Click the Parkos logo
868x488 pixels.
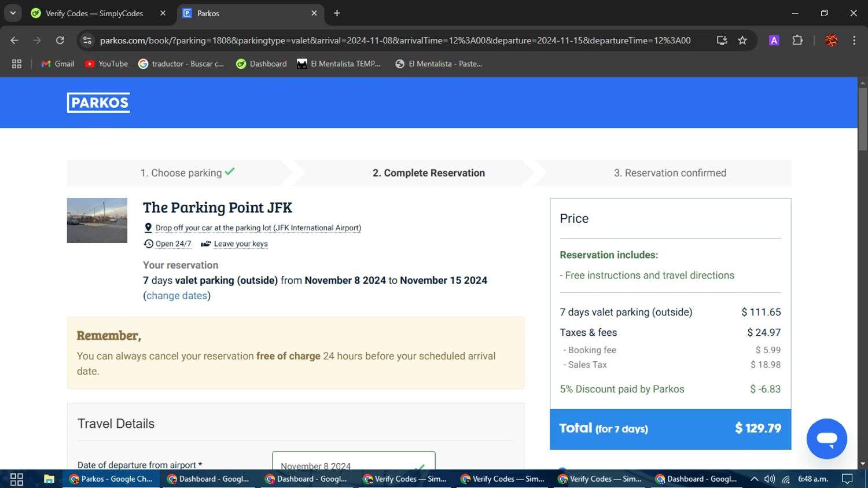[x=98, y=102]
